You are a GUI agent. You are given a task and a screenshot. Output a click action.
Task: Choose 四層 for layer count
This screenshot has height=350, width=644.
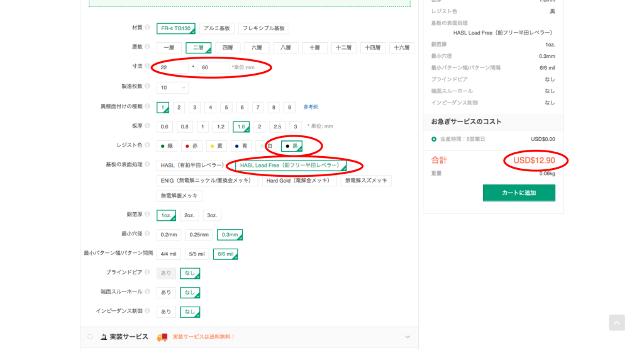coord(228,48)
